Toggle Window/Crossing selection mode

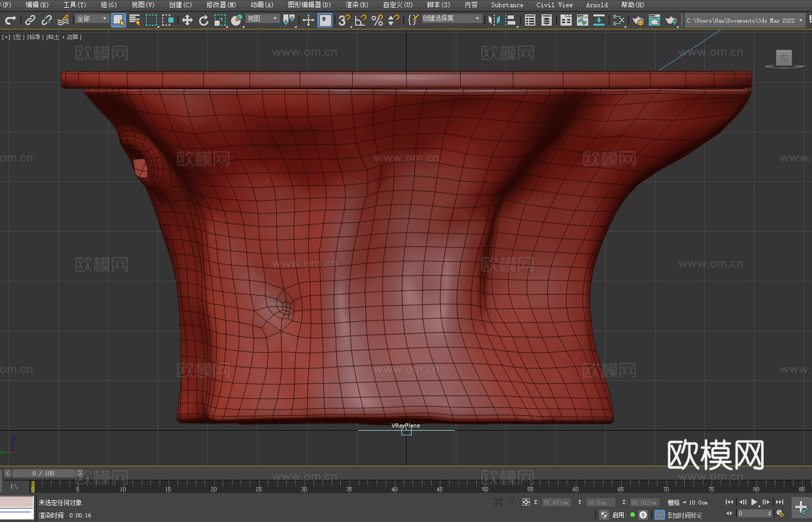(x=168, y=20)
